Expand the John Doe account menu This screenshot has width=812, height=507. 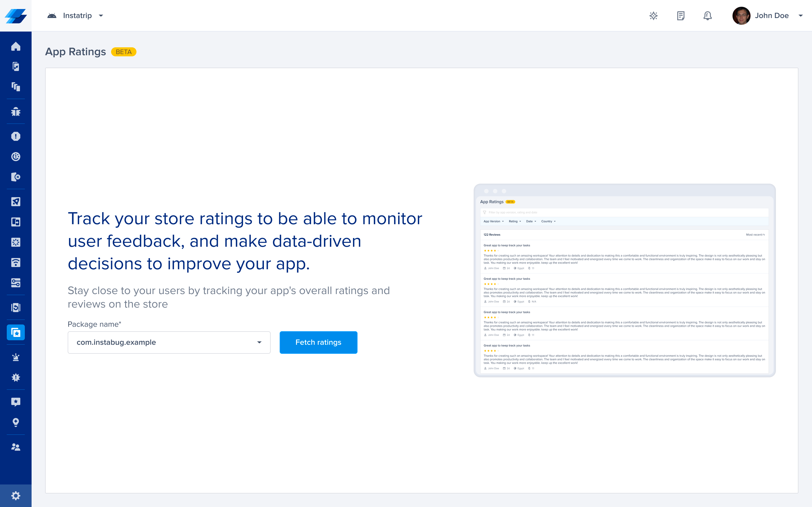[x=801, y=16]
